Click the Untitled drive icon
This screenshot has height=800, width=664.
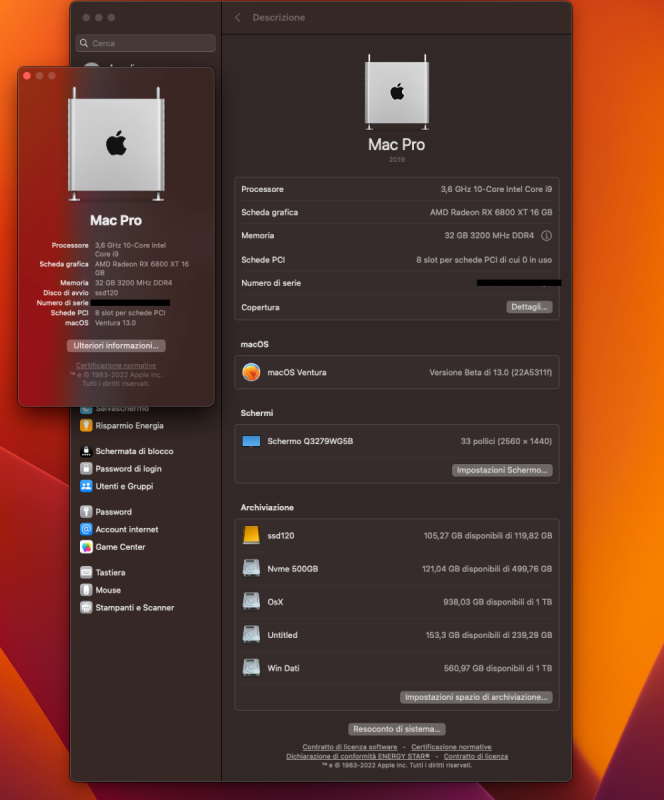pos(251,635)
